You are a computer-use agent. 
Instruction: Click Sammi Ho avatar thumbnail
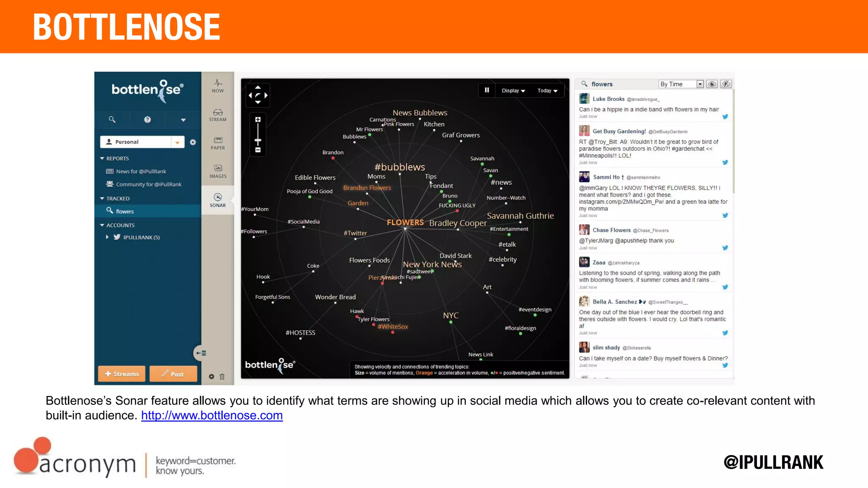[x=584, y=177]
